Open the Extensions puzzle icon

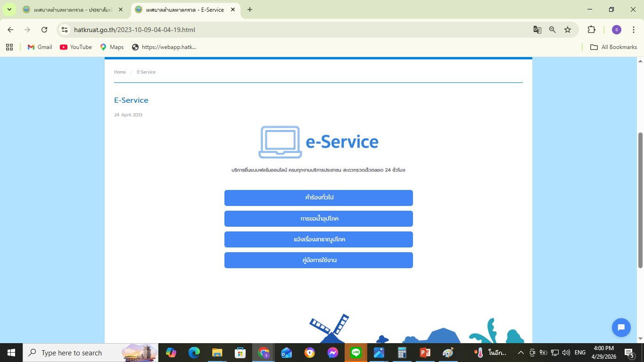click(591, 30)
